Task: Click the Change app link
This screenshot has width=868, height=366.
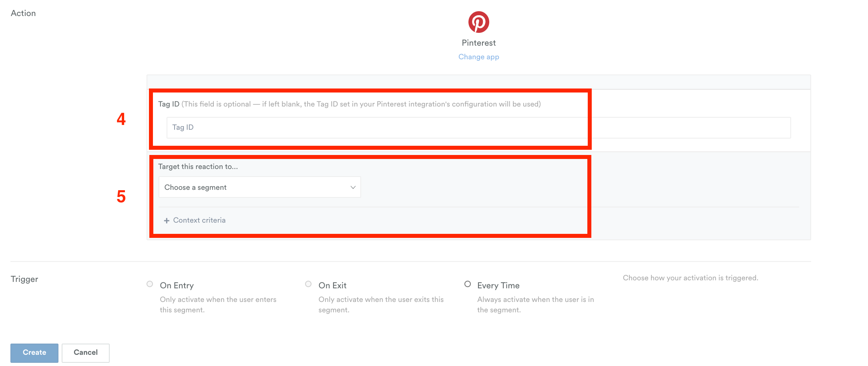Action: [478, 57]
